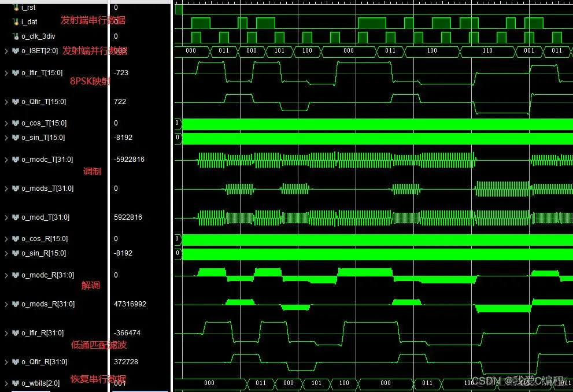Screen dimensions: 573x392
Task: Expand the o_Qfir_T[15:0] bus
Action: pyautogui.click(x=6, y=102)
